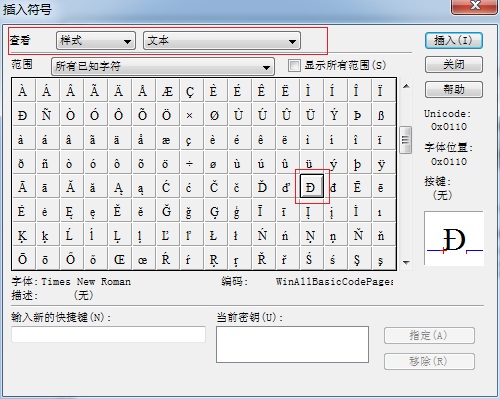The image size is (500, 399).
Task: Select the æ lowercase ligature cell
Action: [168, 139]
